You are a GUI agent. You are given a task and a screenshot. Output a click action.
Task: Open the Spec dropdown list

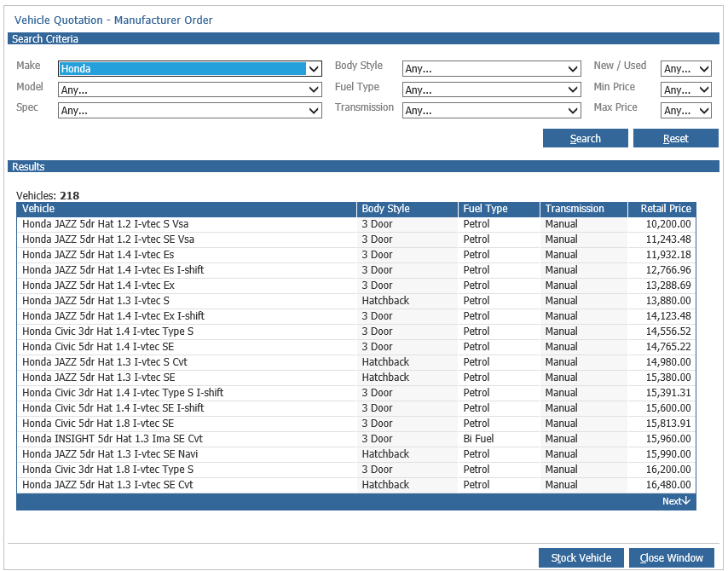point(190,111)
